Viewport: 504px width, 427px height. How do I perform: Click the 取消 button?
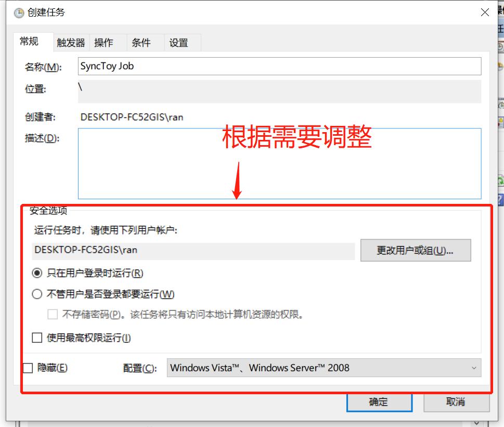click(x=454, y=402)
